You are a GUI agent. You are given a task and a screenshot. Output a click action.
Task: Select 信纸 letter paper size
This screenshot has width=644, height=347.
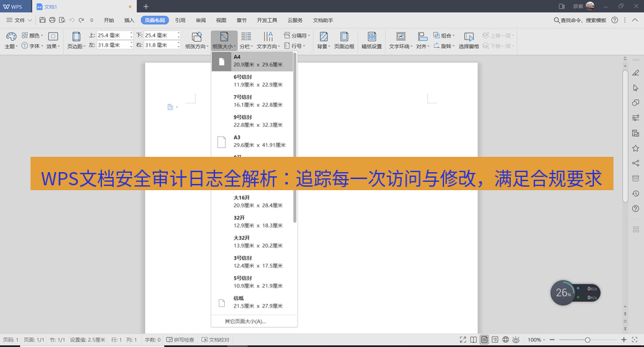click(252, 303)
